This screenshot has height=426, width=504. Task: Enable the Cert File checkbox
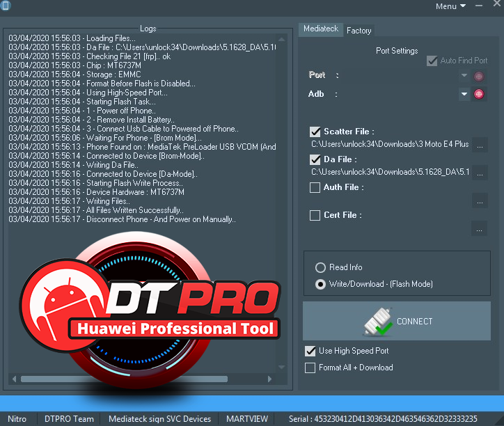[x=315, y=215]
